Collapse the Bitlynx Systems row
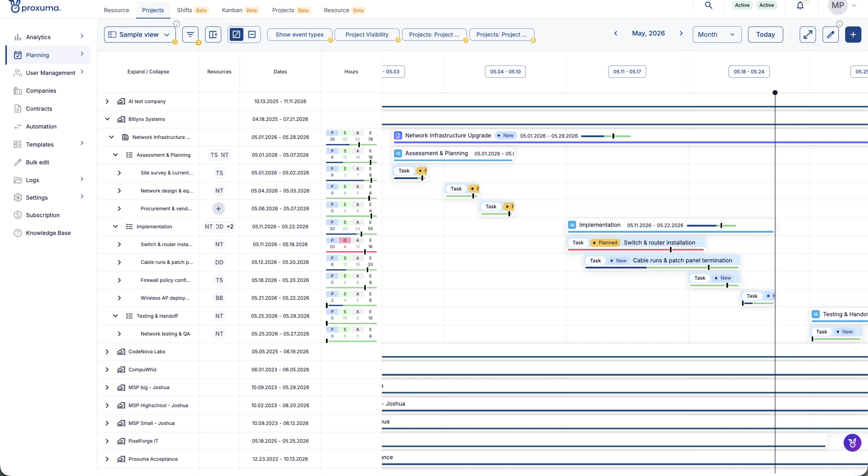The height and width of the screenshot is (476, 868). tap(107, 119)
